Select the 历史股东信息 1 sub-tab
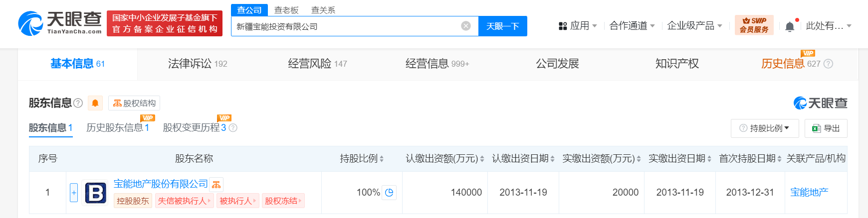The height and width of the screenshot is (218, 868). coord(118,128)
